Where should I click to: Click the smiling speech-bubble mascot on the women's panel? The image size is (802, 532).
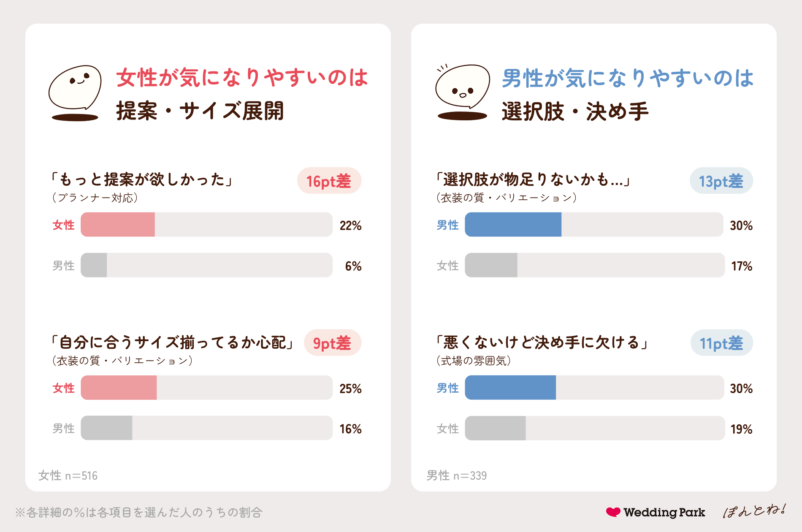[x=75, y=93]
